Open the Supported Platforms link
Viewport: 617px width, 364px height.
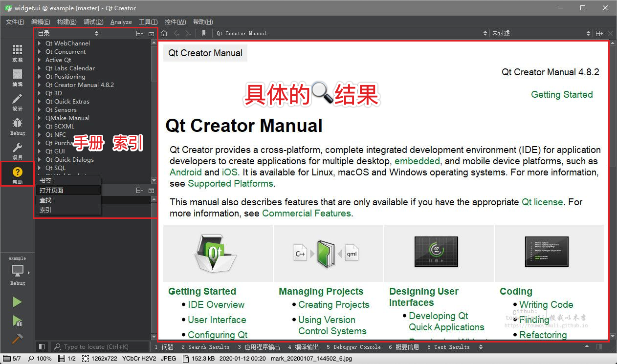[x=230, y=184]
